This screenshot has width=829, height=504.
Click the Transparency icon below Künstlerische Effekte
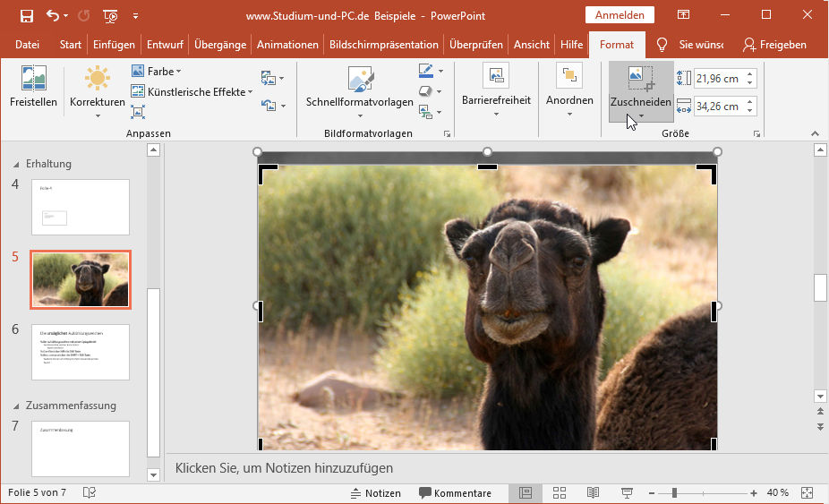pos(138,112)
